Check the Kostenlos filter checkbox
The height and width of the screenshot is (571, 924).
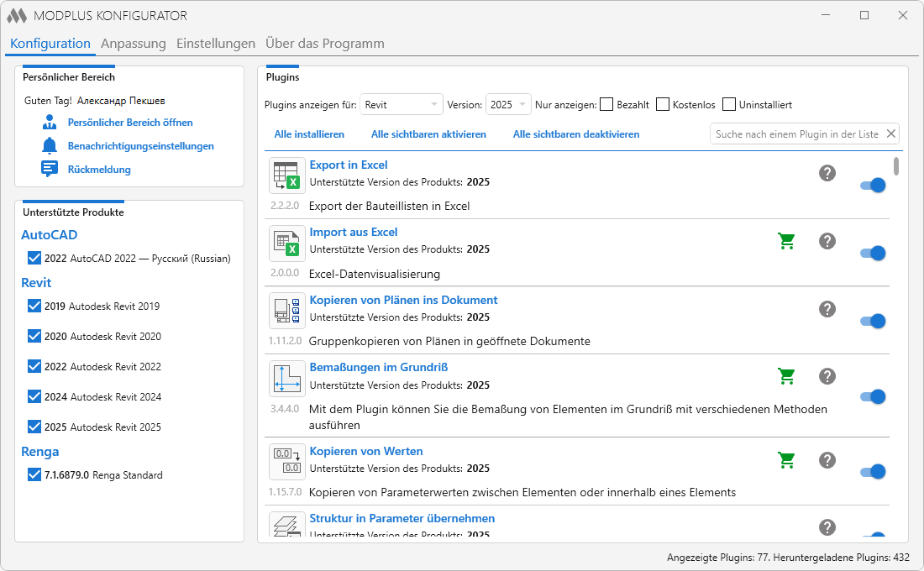point(663,104)
